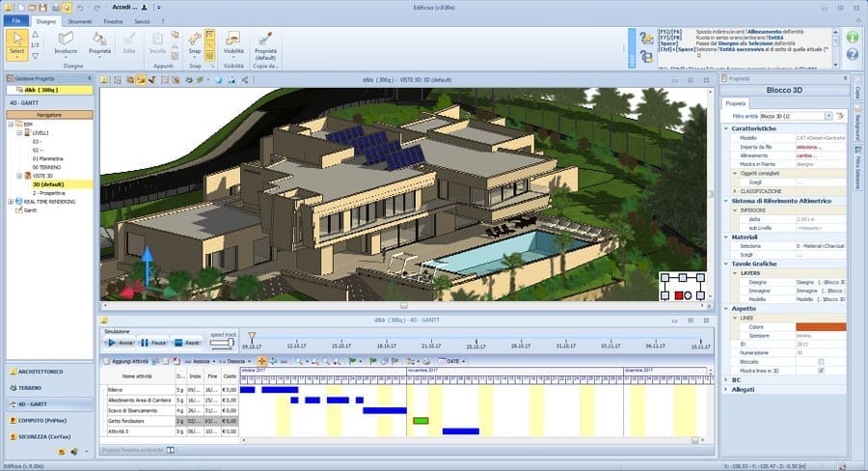Click the Aggiungi Attività button
The image size is (868, 471).
pos(126,361)
